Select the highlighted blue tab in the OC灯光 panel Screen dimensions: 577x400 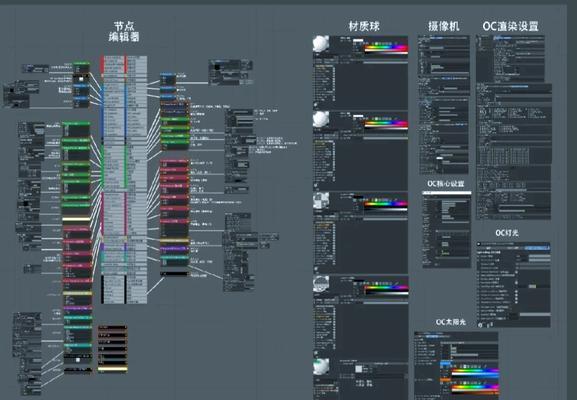[x=537, y=248]
